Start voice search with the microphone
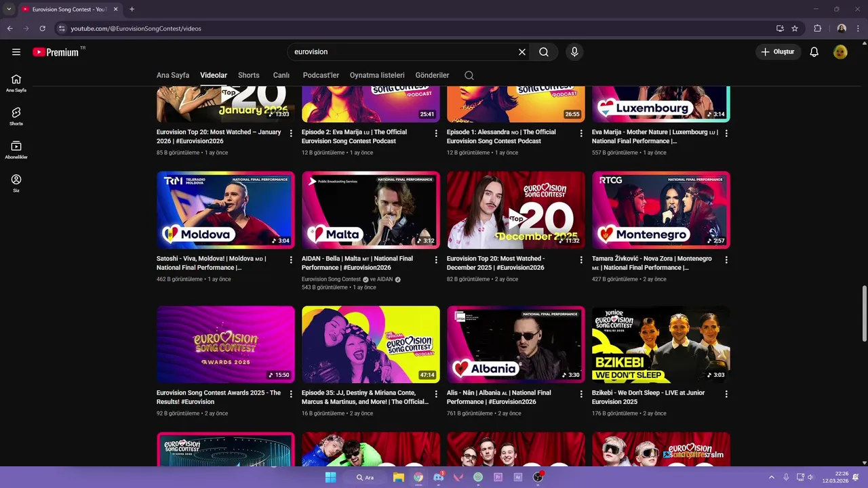The image size is (868, 488). pyautogui.click(x=574, y=52)
